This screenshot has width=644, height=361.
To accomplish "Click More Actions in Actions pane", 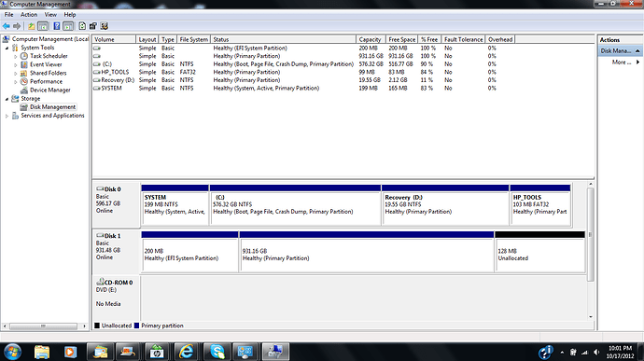I will point(622,62).
